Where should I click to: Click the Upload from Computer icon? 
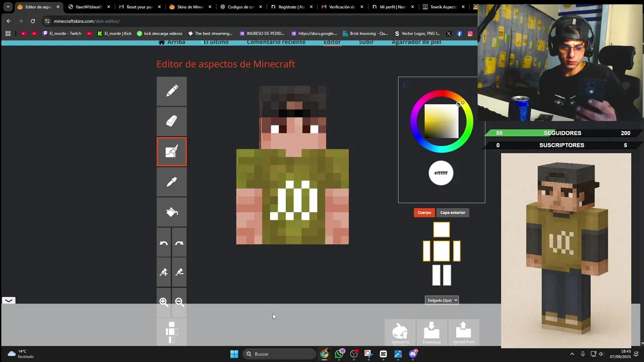(463, 332)
